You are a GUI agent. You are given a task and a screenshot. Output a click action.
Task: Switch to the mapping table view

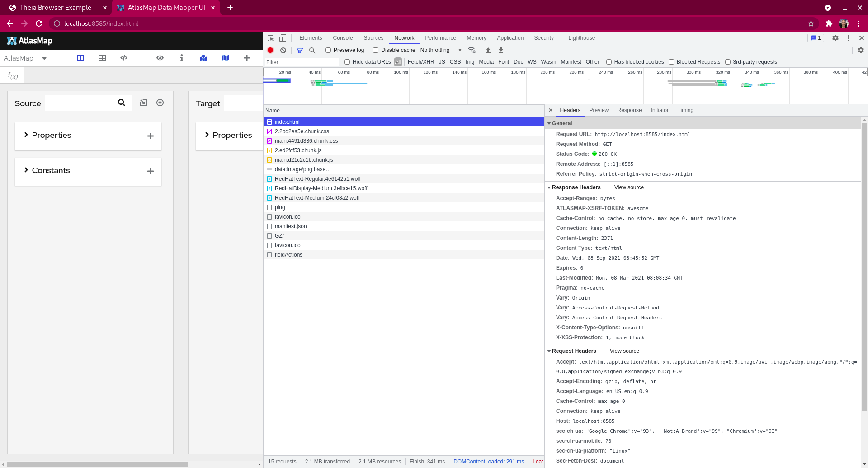[x=102, y=58]
